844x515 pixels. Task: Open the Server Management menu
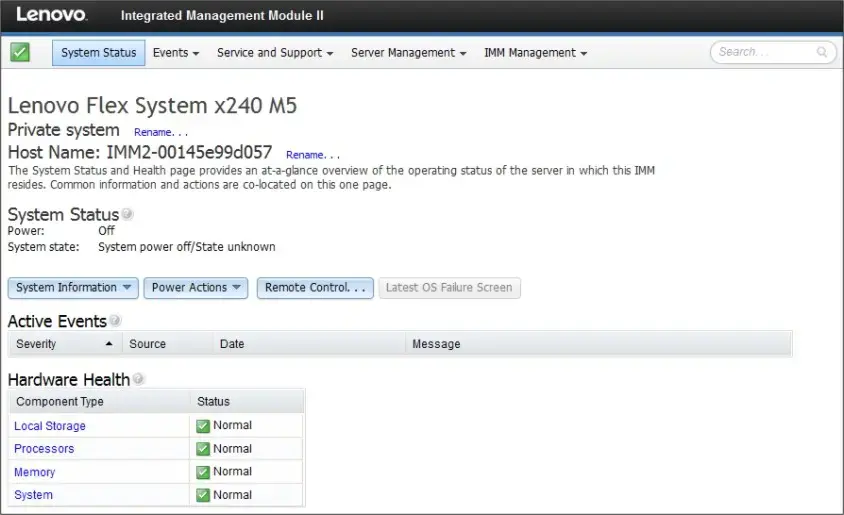409,53
